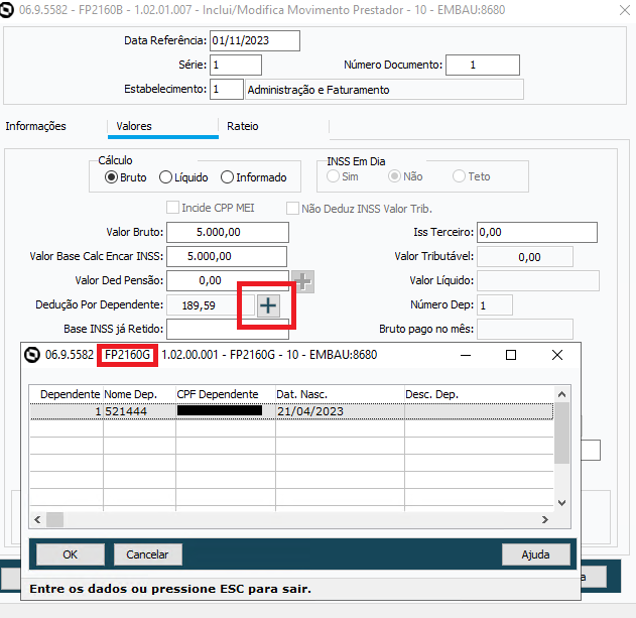Click the Série input field
The image size is (636, 618).
coord(236,65)
